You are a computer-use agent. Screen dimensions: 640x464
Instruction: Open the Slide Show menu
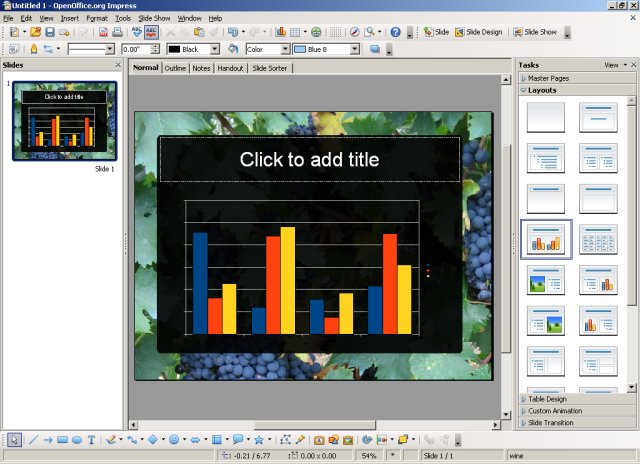click(x=154, y=18)
